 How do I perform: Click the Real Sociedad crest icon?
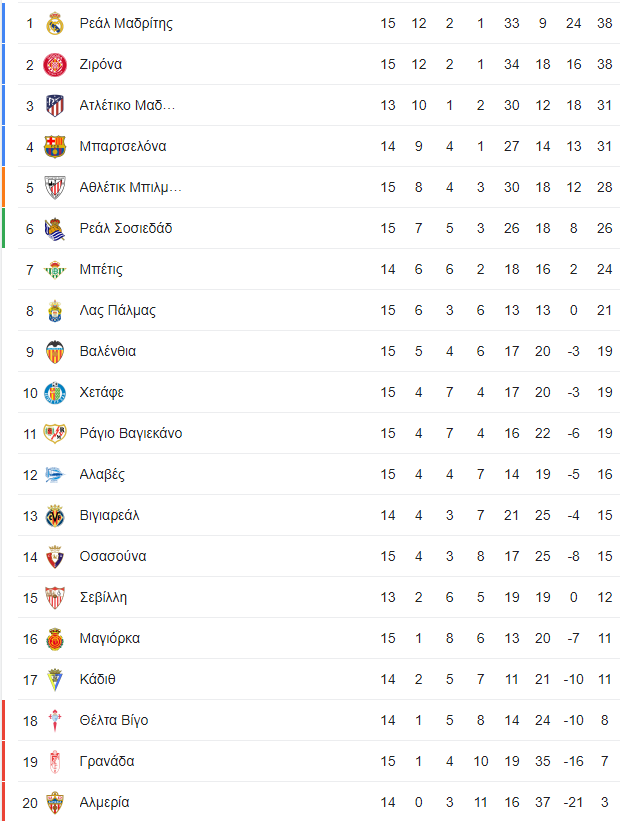click(55, 229)
